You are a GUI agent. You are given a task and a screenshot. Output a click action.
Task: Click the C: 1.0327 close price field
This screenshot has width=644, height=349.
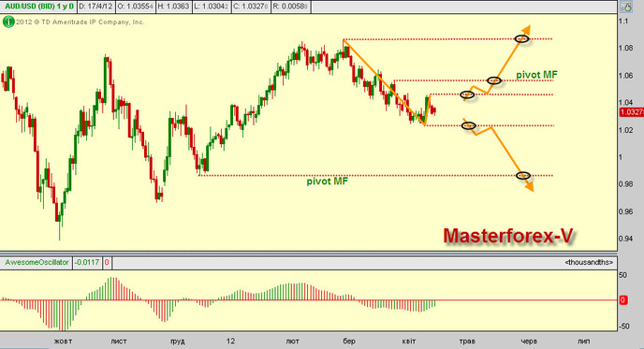(x=251, y=7)
